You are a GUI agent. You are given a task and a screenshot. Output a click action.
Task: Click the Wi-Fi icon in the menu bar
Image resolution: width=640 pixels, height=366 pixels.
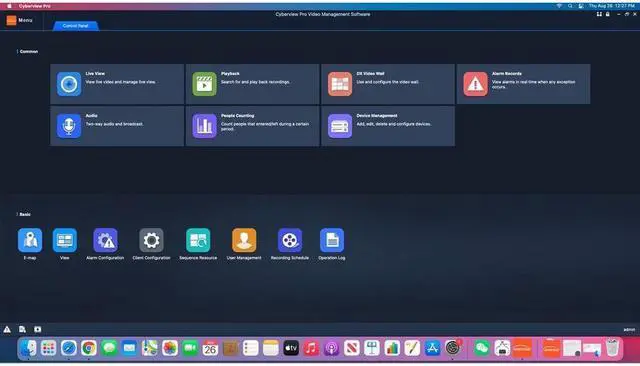[x=559, y=6]
